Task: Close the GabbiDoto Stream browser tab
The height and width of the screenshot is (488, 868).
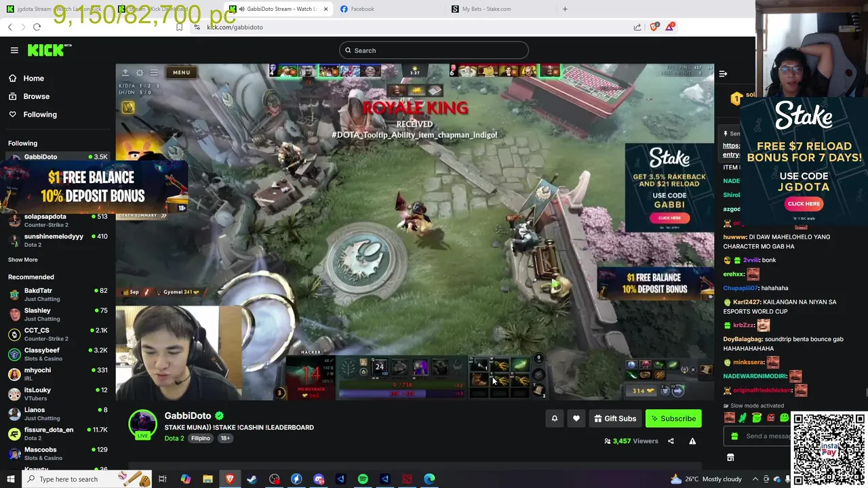Action: (x=326, y=9)
